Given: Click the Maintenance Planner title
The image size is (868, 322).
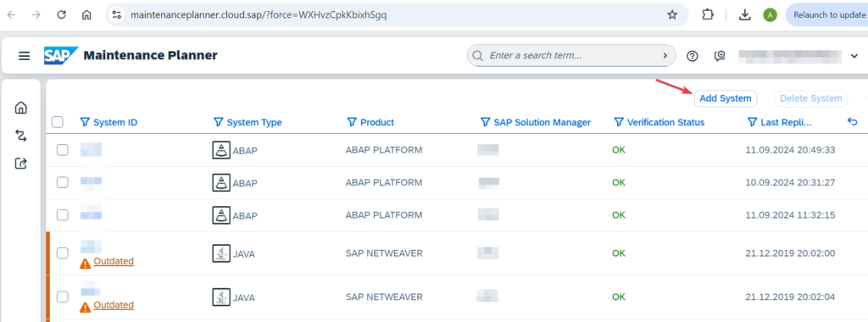Looking at the screenshot, I should 151,55.
